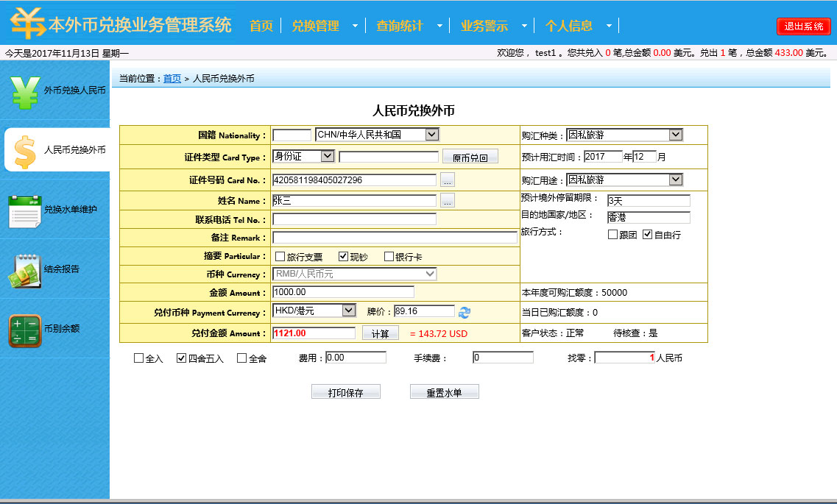Uncheck the 自由行 checkbox
Screen dimensions: 837x504
pyautogui.click(x=648, y=235)
